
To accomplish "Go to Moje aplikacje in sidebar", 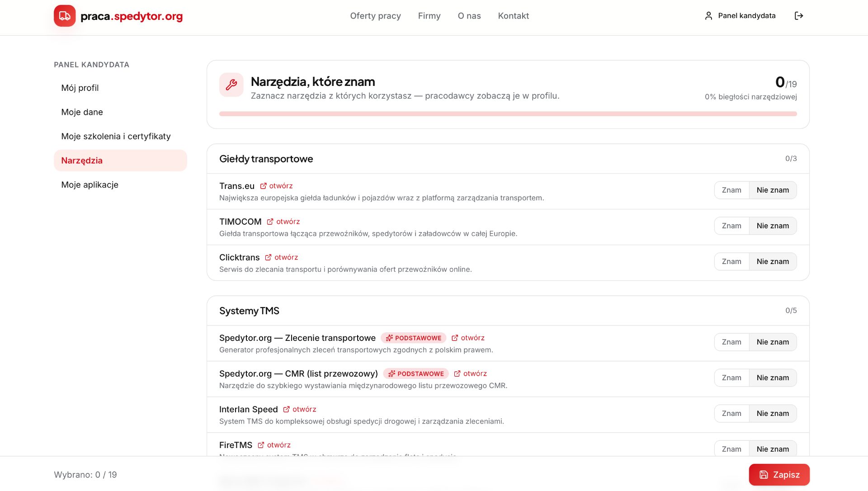I will click(120, 184).
